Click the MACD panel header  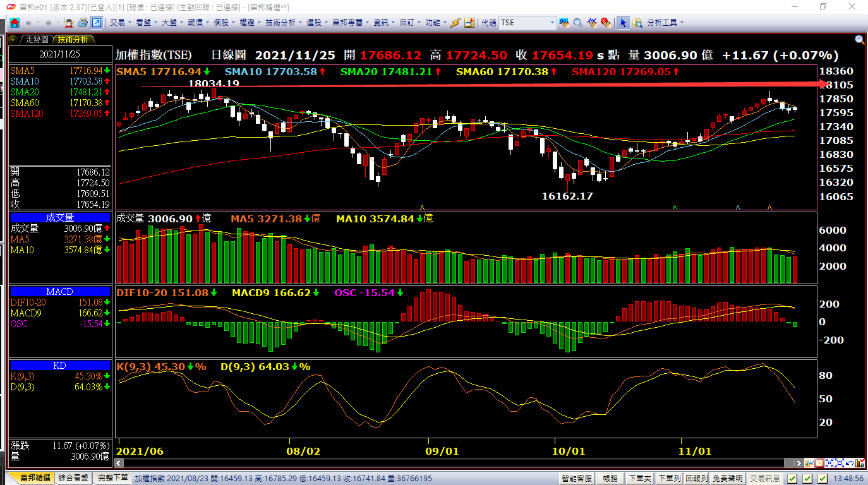pyautogui.click(x=60, y=292)
